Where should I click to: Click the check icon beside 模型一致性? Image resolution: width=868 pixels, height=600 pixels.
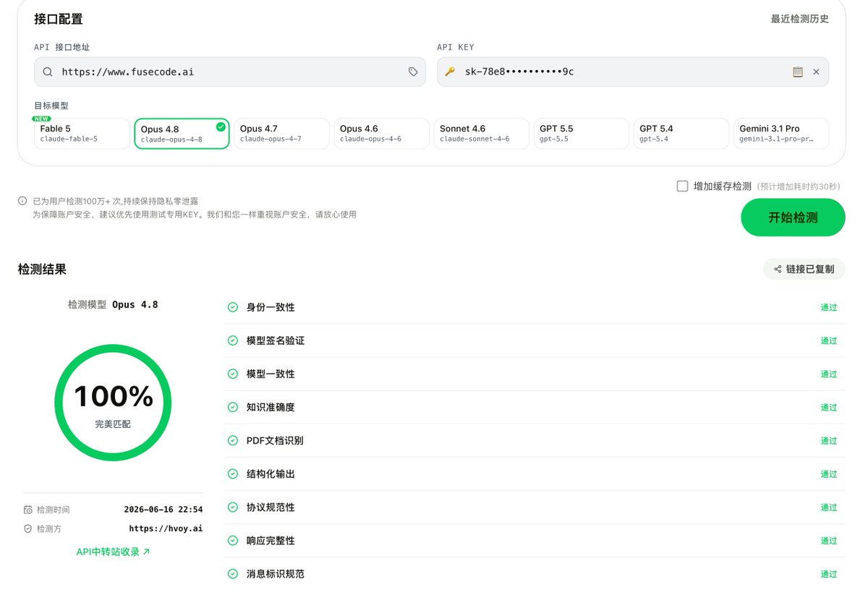point(233,374)
